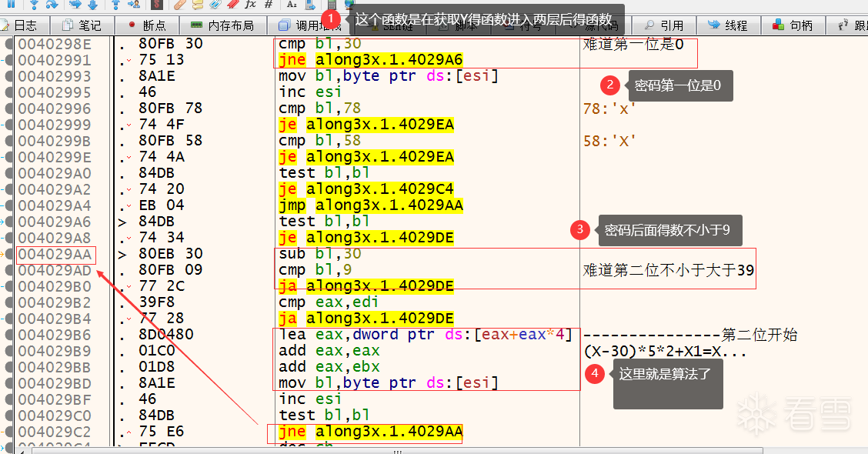Image resolution: width=868 pixels, height=454 pixels.
Task: Click the instruction cmp bl,30
Action: (319, 44)
